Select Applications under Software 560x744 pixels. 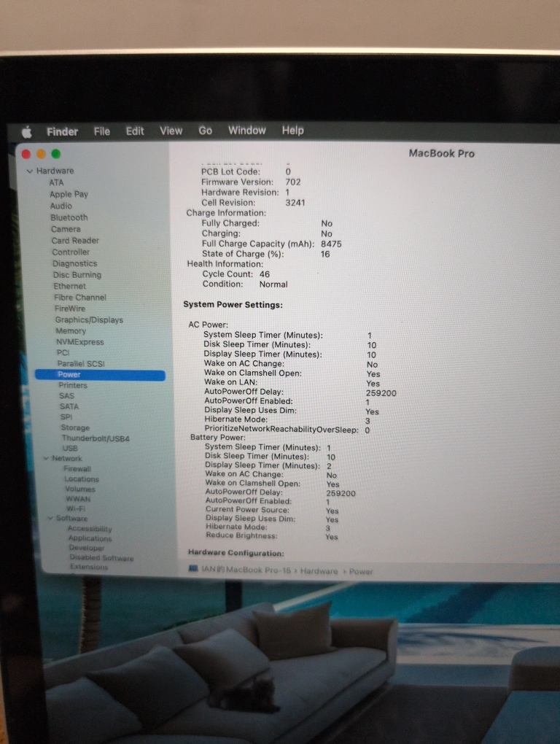tap(90, 538)
